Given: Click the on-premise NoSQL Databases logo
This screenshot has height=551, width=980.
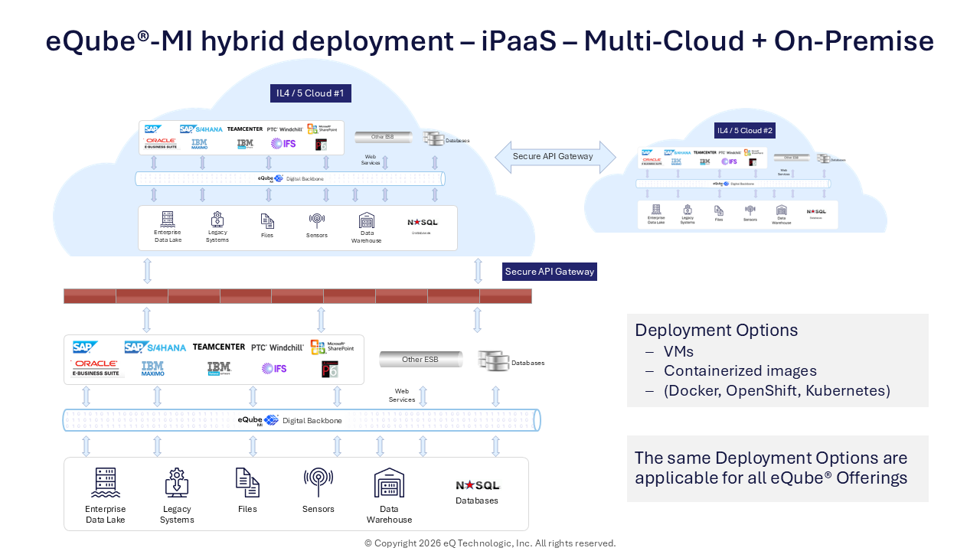Looking at the screenshot, I should click(477, 485).
